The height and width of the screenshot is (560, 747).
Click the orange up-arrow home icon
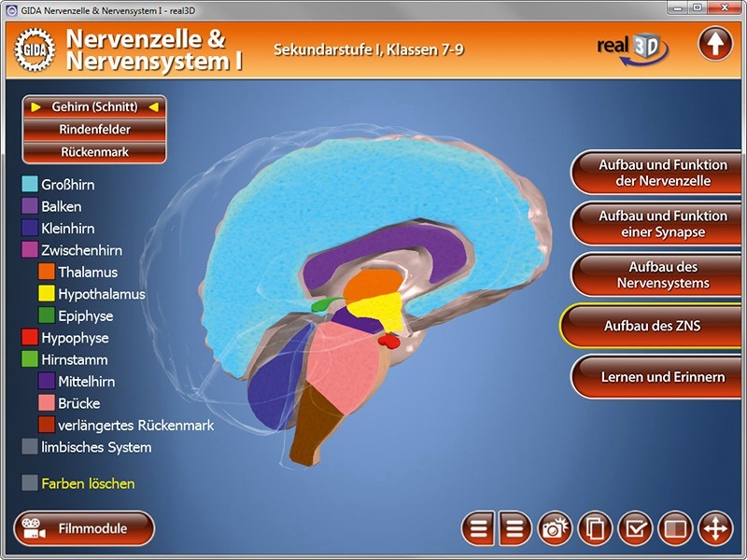click(715, 44)
